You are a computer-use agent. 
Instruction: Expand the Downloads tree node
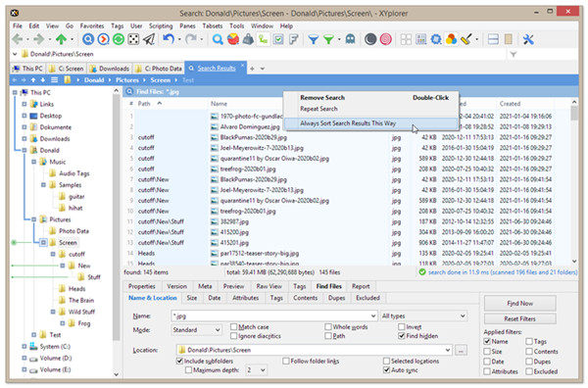point(24,139)
